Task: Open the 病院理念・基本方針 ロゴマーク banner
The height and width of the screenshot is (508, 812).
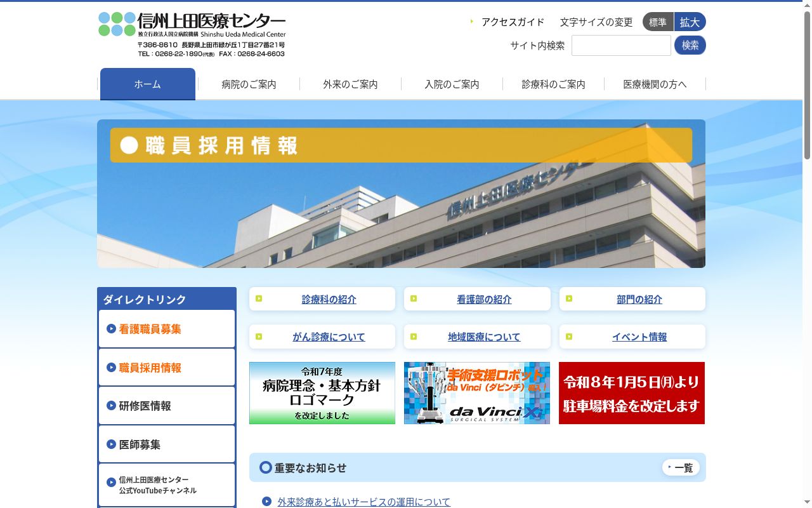Action: point(322,393)
